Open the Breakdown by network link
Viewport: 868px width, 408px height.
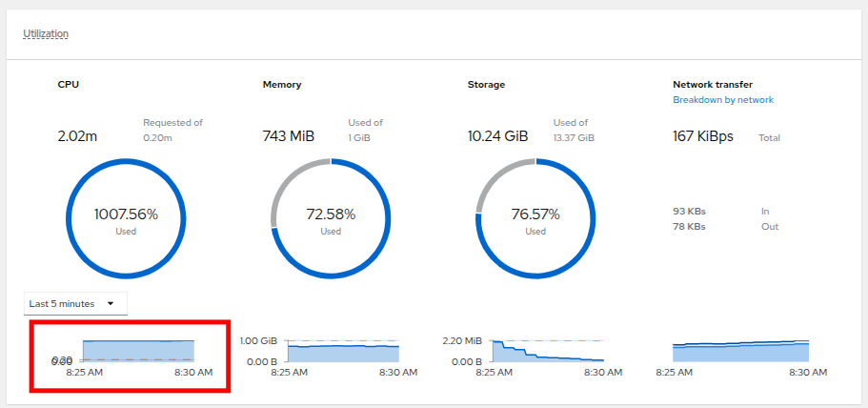pyautogui.click(x=722, y=99)
